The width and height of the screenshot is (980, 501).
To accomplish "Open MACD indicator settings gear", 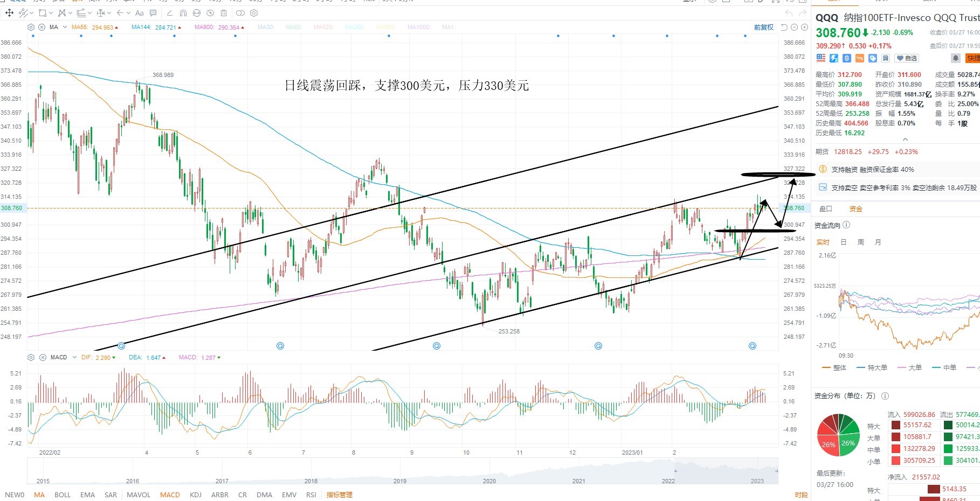I will [x=31, y=357].
